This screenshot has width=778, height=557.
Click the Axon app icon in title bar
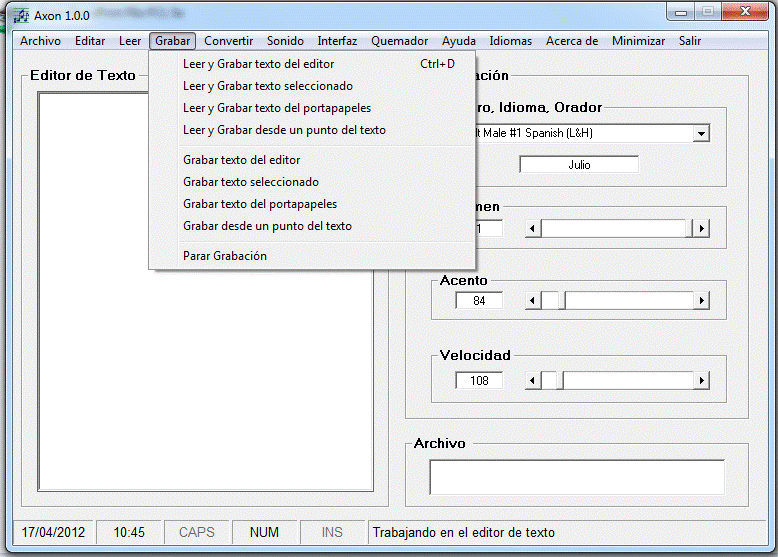point(20,15)
